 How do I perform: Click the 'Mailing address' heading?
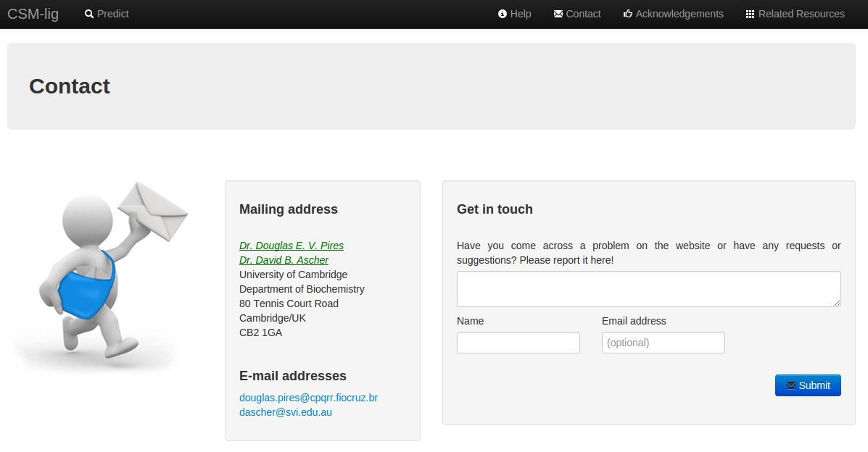tap(289, 209)
